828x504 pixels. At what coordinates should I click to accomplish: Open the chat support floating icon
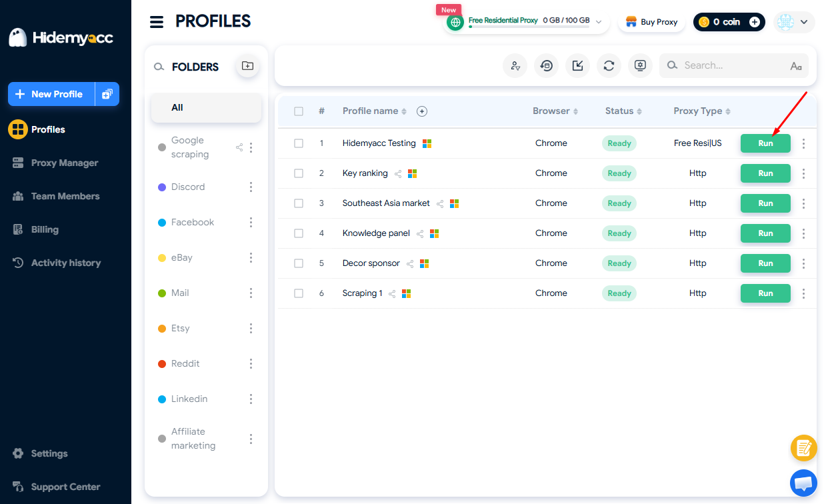pyautogui.click(x=803, y=483)
